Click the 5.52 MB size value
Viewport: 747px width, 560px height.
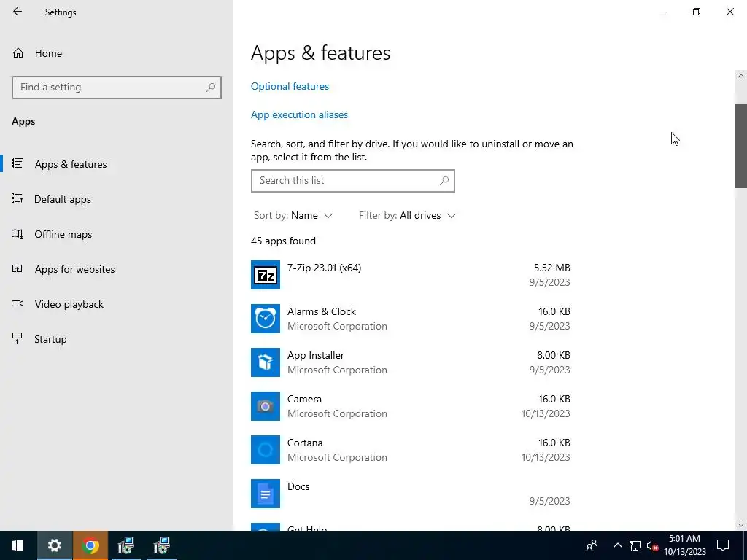click(551, 268)
